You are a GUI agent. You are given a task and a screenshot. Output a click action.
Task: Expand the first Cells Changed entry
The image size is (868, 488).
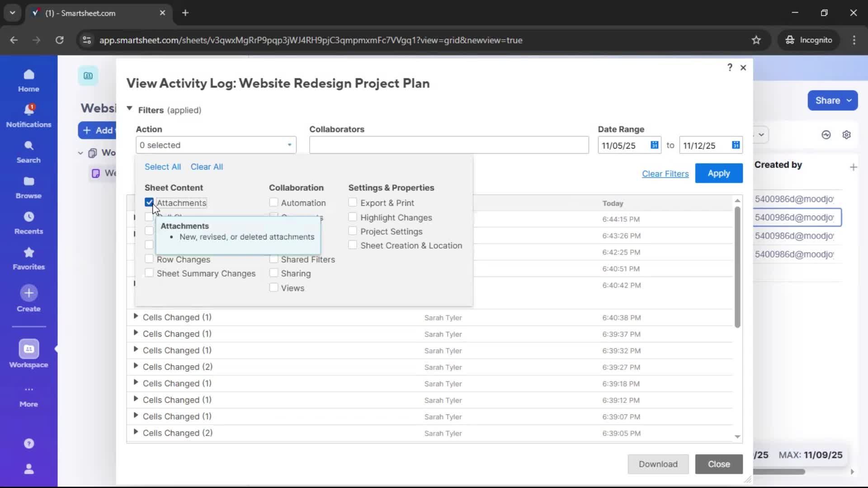coord(136,317)
